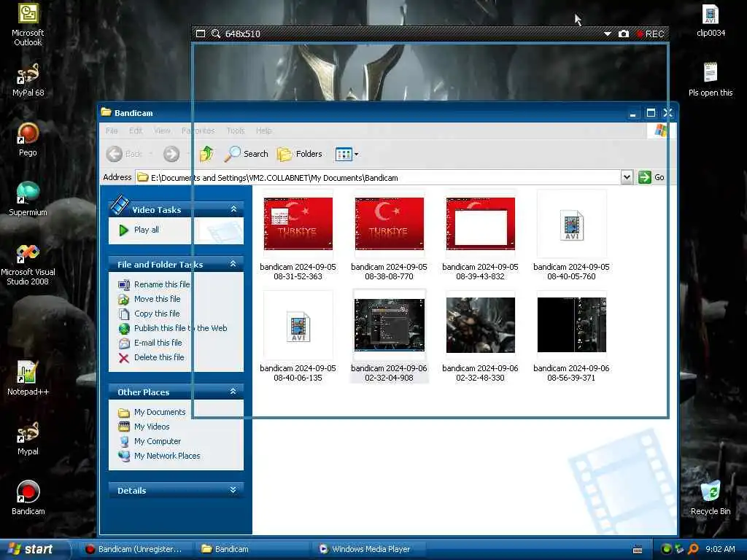Click Move this file
This screenshot has height=560, width=747.
[x=158, y=299]
